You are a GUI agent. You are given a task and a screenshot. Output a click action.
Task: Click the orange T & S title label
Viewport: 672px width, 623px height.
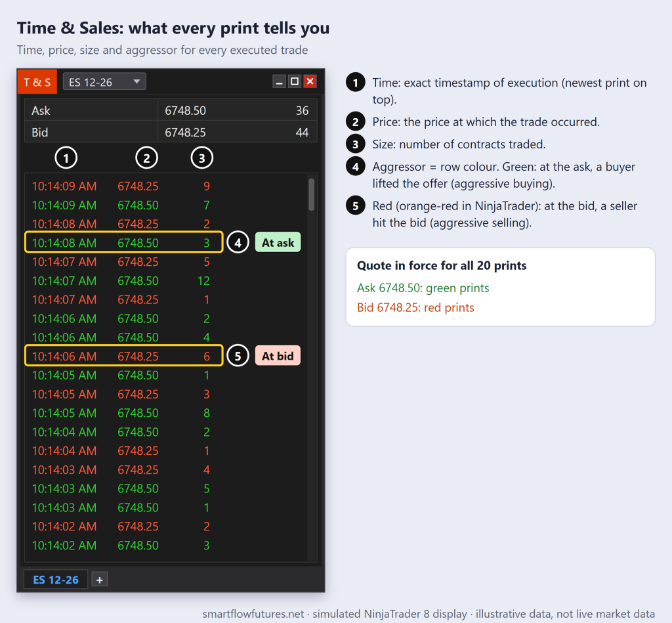point(37,81)
